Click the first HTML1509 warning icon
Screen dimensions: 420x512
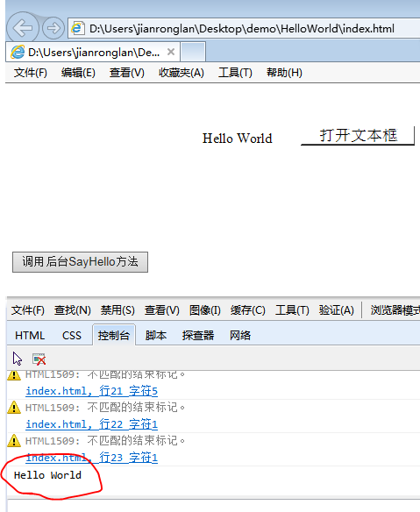14,375
